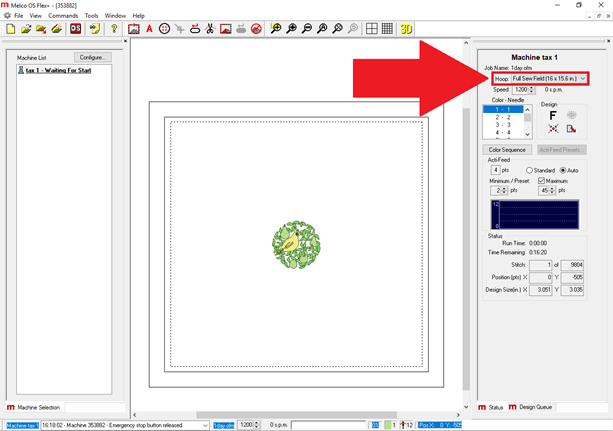Open the status bar message log dropdown
613x431 pixels.
pos(205,425)
